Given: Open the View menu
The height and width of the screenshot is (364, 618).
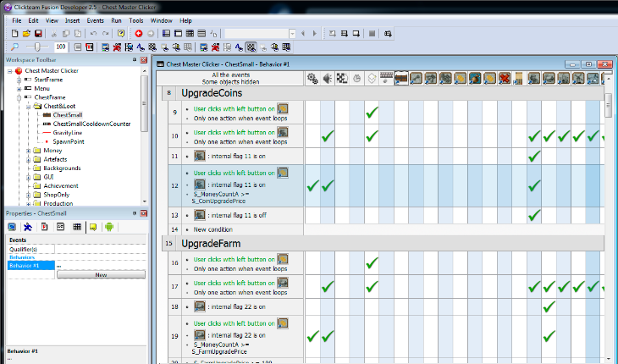Looking at the screenshot, I should [x=52, y=20].
